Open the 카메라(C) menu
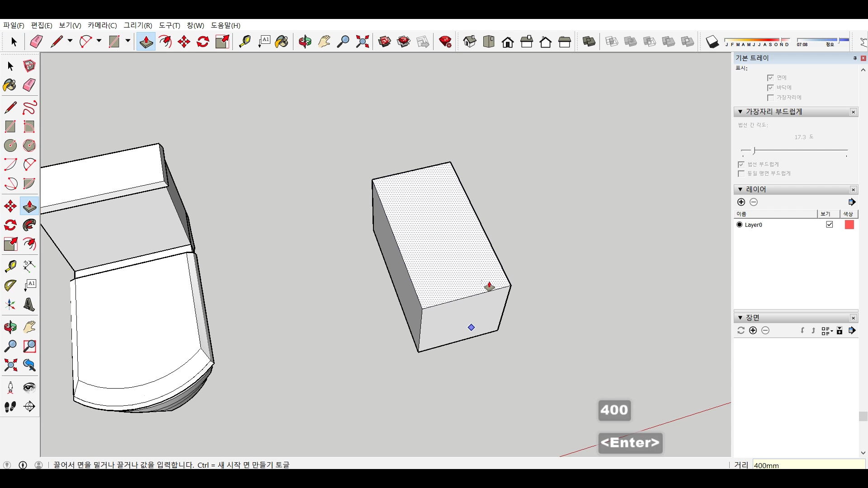Image resolution: width=868 pixels, height=488 pixels. 102,25
